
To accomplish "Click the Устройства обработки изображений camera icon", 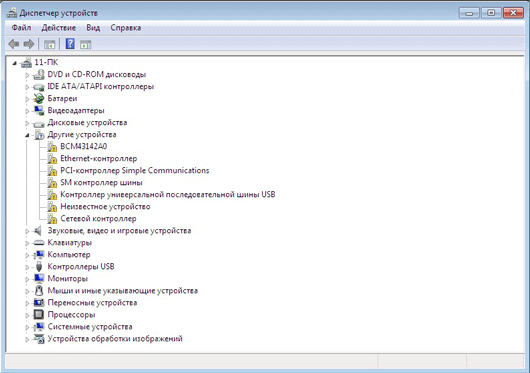I will (x=39, y=339).
